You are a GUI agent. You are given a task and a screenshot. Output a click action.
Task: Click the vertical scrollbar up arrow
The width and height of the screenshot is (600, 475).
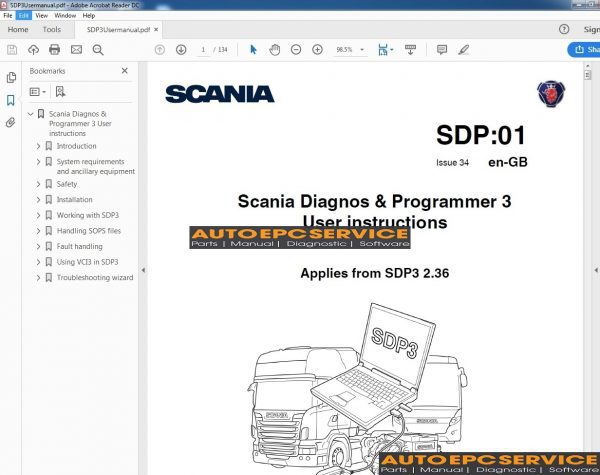[x=588, y=66]
